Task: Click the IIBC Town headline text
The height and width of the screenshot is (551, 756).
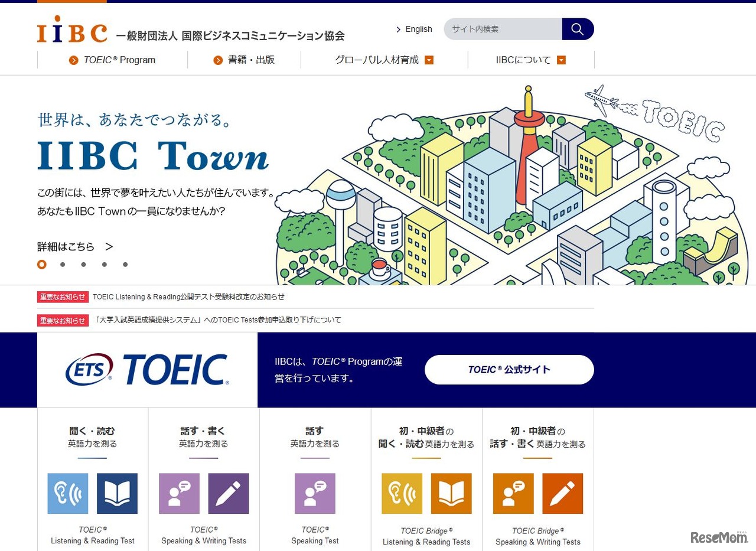Action: click(x=153, y=156)
